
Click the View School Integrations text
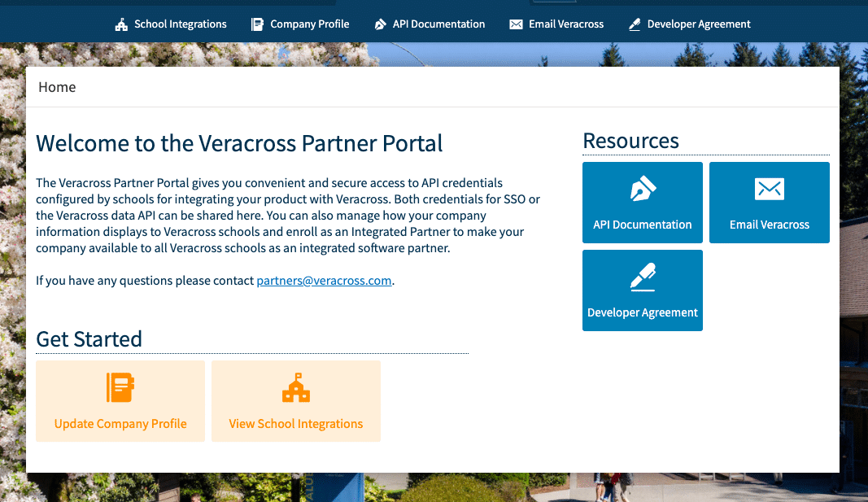coord(296,424)
